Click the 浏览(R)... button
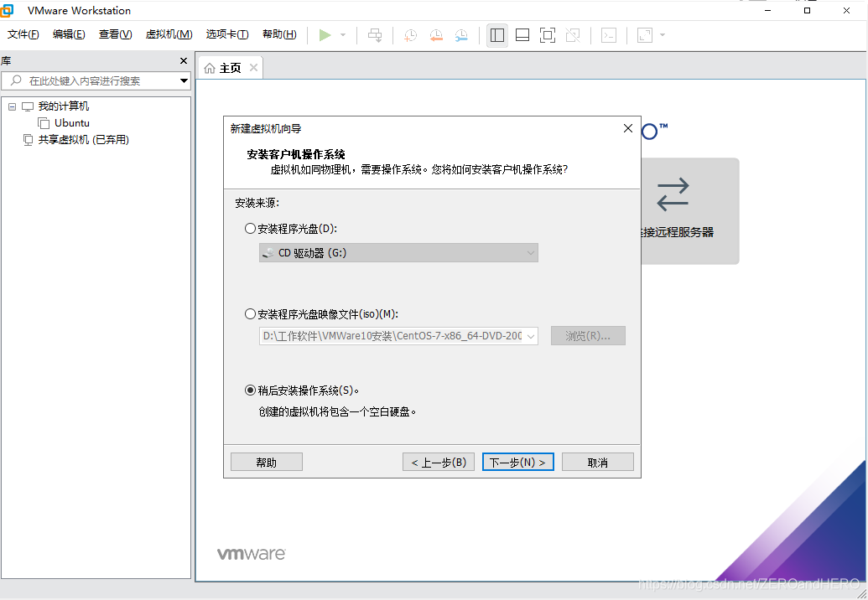 pyautogui.click(x=588, y=336)
